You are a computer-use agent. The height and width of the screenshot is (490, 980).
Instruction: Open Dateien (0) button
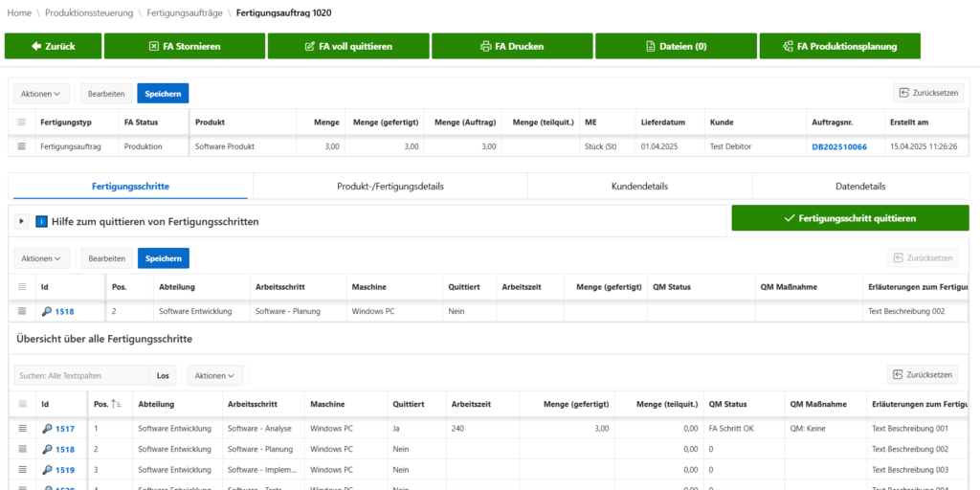click(676, 46)
